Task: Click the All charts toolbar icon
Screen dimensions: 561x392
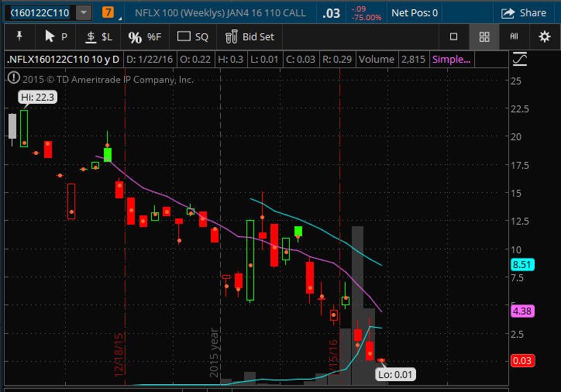Action: click(x=515, y=36)
